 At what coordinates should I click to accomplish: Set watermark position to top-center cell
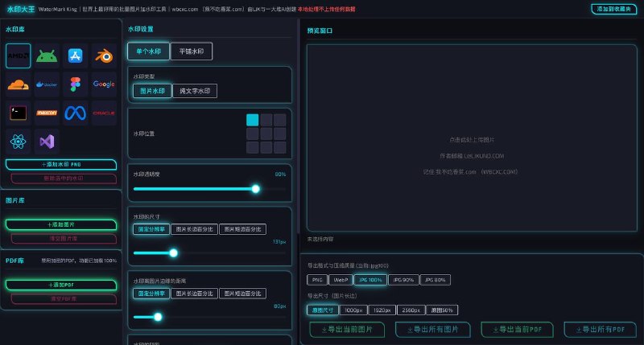pyautogui.click(x=266, y=120)
